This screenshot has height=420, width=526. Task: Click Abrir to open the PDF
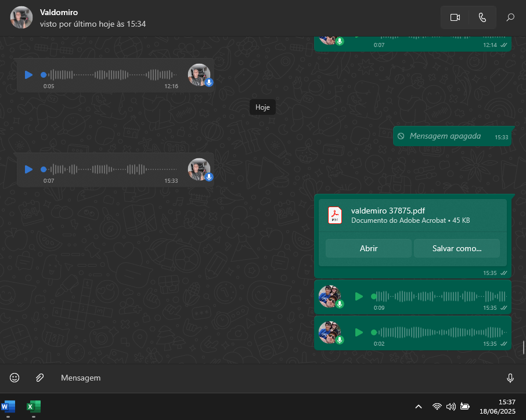coord(369,248)
